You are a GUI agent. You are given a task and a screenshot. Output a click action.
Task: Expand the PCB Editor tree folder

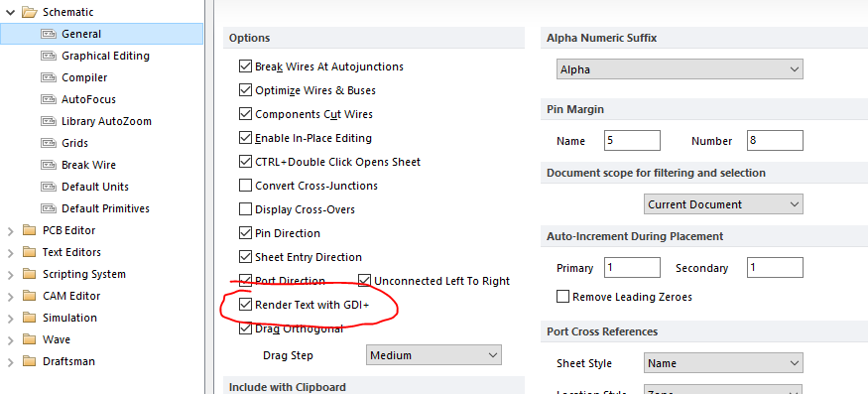click(11, 231)
